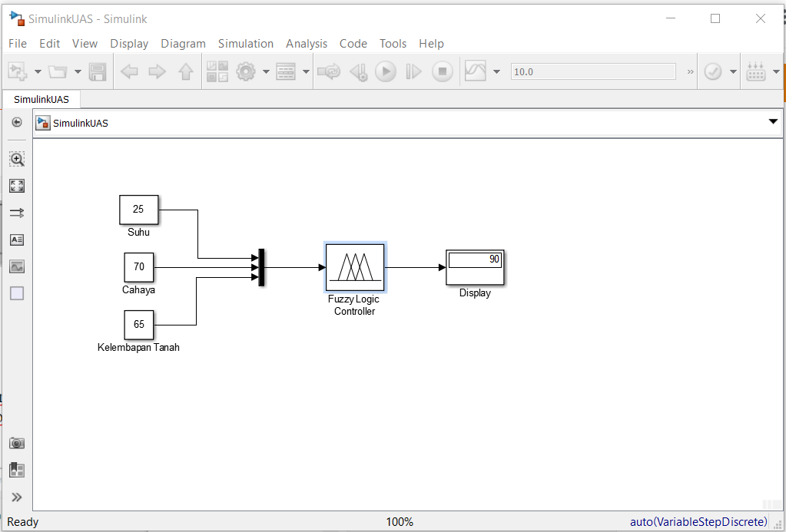Click Hide/Show Explorer Bar back arrow
Image resolution: width=786 pixels, height=532 pixels.
(17, 122)
